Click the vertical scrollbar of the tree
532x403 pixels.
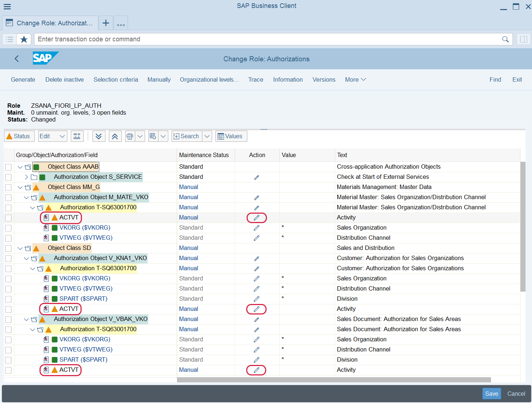523,227
